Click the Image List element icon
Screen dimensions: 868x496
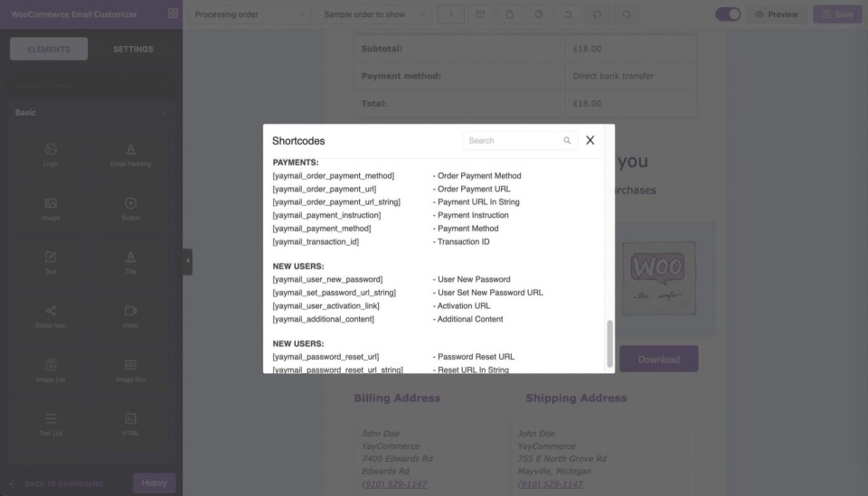pyautogui.click(x=51, y=364)
